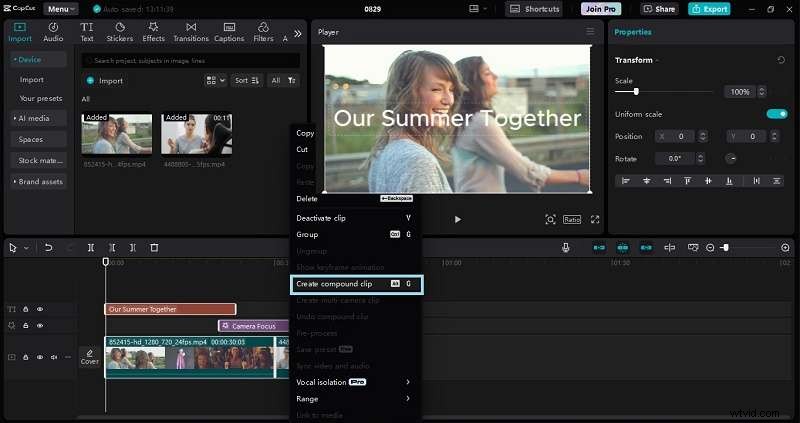This screenshot has width=800, height=423.
Task: Click the search project input field
Action: coord(191,61)
